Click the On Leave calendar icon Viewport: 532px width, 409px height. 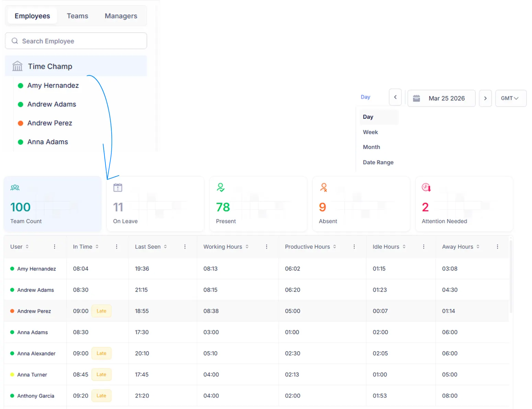[117, 187]
